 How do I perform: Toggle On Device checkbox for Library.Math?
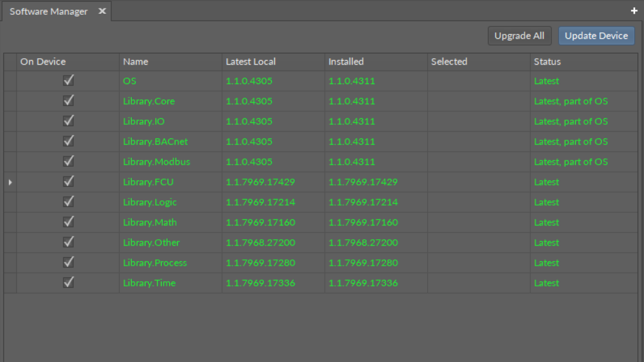(x=68, y=222)
